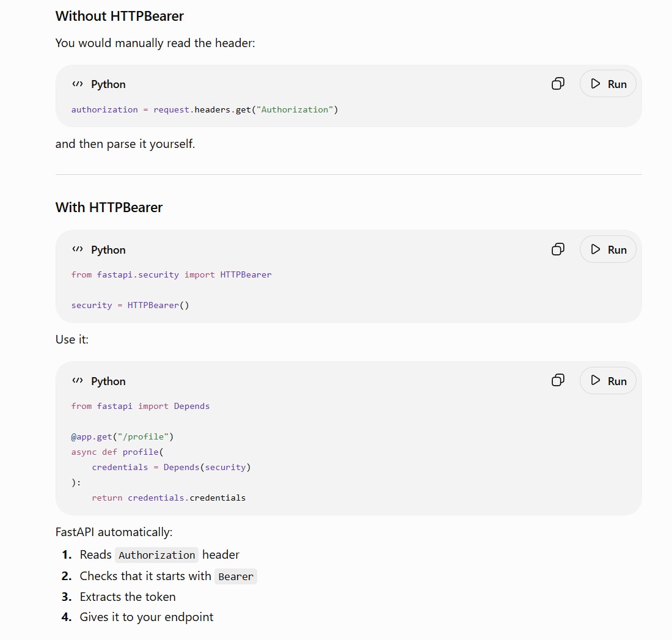
Task: Click the line 'security = HTTPBearer()'
Action: tap(130, 305)
